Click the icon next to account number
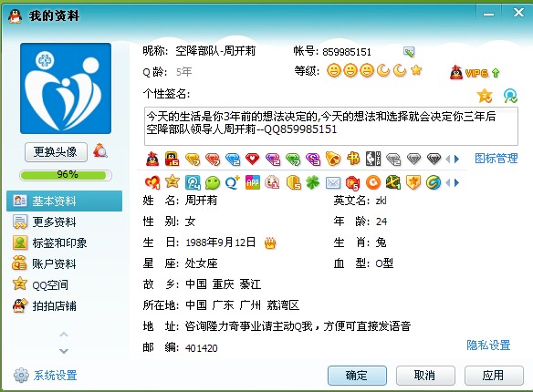The height and width of the screenshot is (392, 533). pyautogui.click(x=409, y=52)
